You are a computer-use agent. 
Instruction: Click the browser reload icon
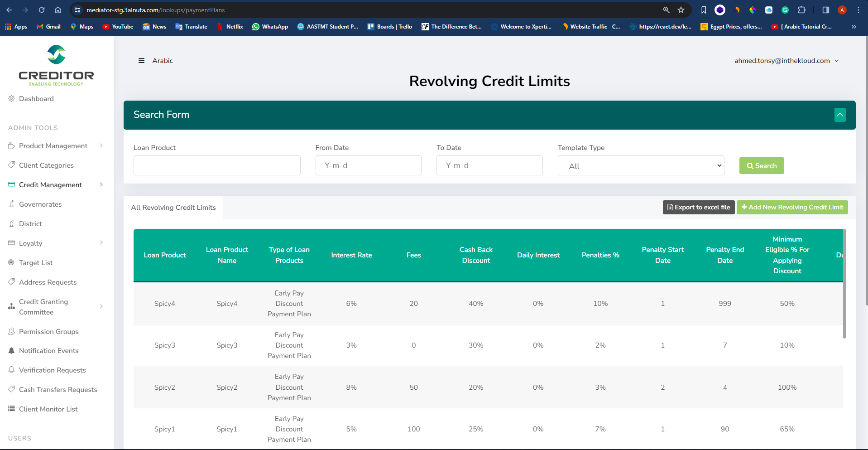point(42,10)
